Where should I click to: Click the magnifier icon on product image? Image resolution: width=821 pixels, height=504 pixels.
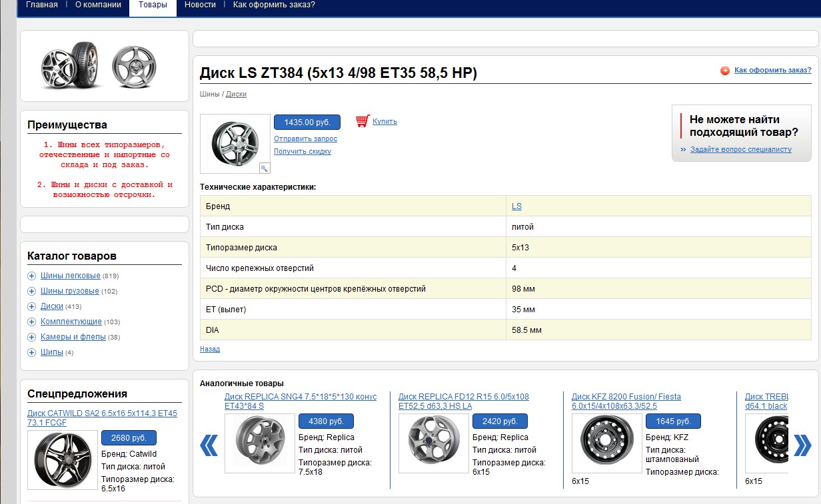click(x=264, y=168)
